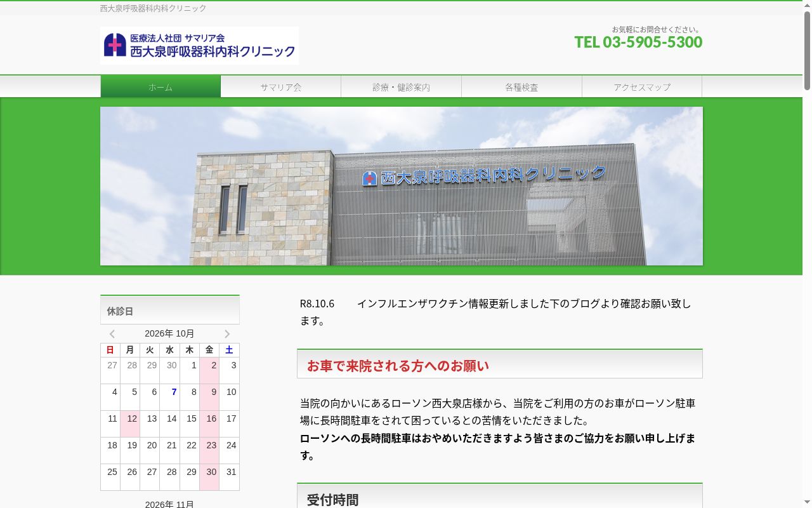The image size is (812, 508).
Task: Click the 西大泉呼吸器科内科クリニック top caption
Action: point(154,8)
